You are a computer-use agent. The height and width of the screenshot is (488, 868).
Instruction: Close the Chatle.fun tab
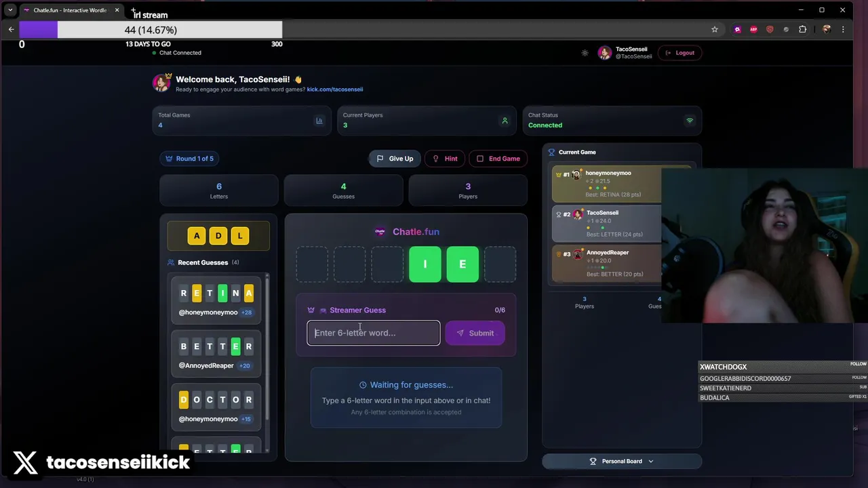(x=117, y=10)
